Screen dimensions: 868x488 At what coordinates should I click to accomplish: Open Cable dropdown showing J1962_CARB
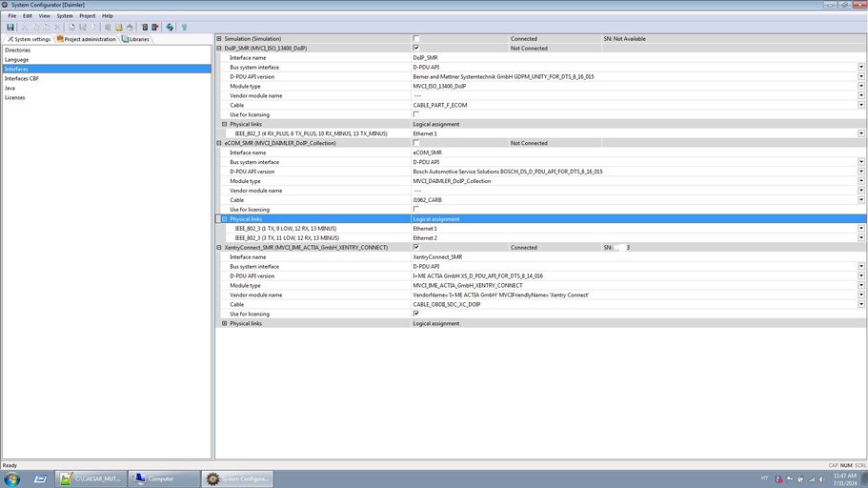861,199
